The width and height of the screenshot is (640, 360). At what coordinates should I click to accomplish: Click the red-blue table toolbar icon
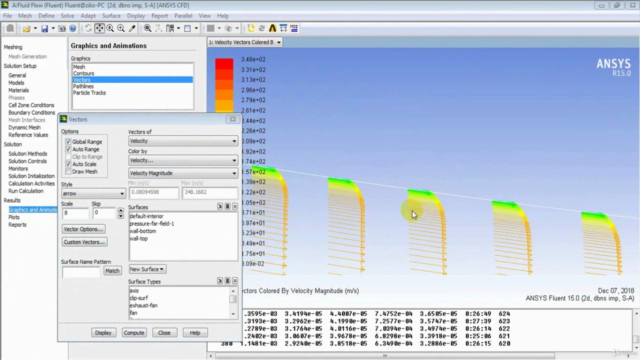coord(283,28)
